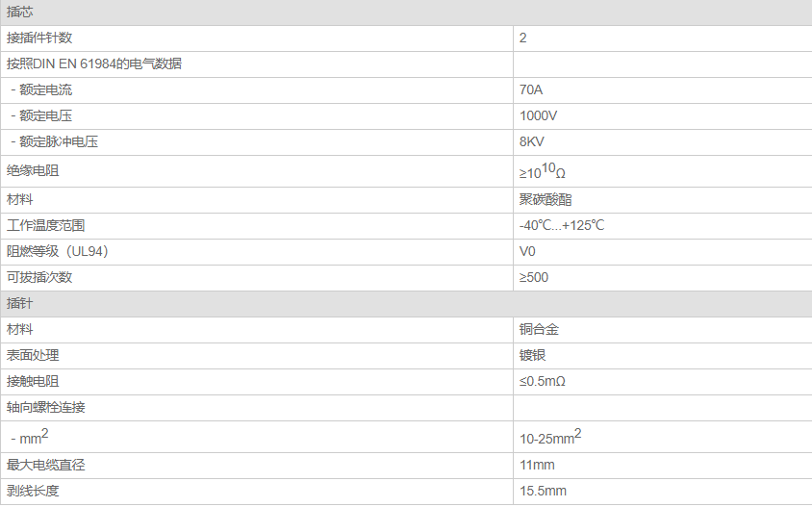Click the 按照DIN EN 61984的电气数据 label

[94, 63]
